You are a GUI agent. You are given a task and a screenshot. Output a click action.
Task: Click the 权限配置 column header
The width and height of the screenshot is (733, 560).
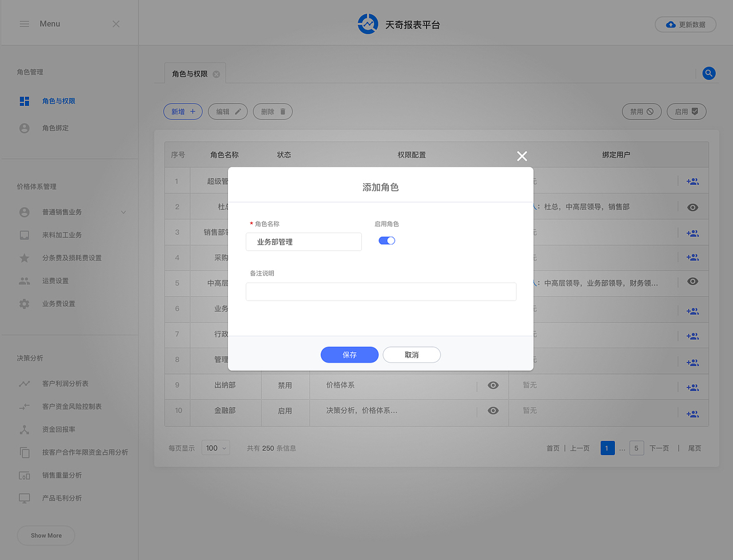coord(412,155)
